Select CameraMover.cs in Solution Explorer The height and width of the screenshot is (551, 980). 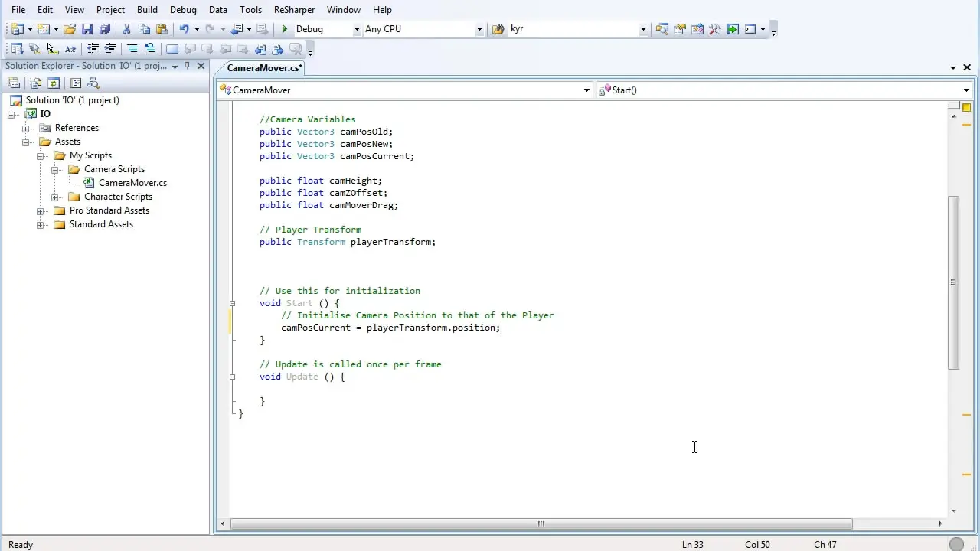tap(132, 183)
